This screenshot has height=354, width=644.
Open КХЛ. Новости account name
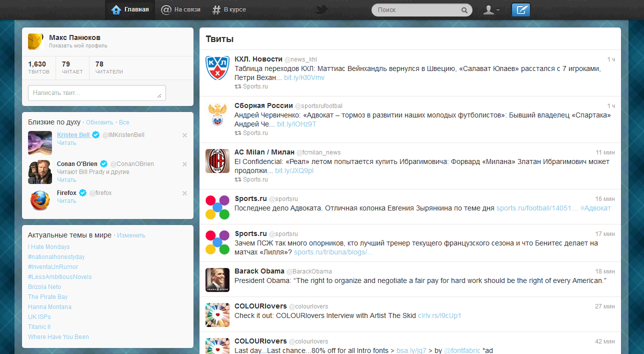coord(258,59)
